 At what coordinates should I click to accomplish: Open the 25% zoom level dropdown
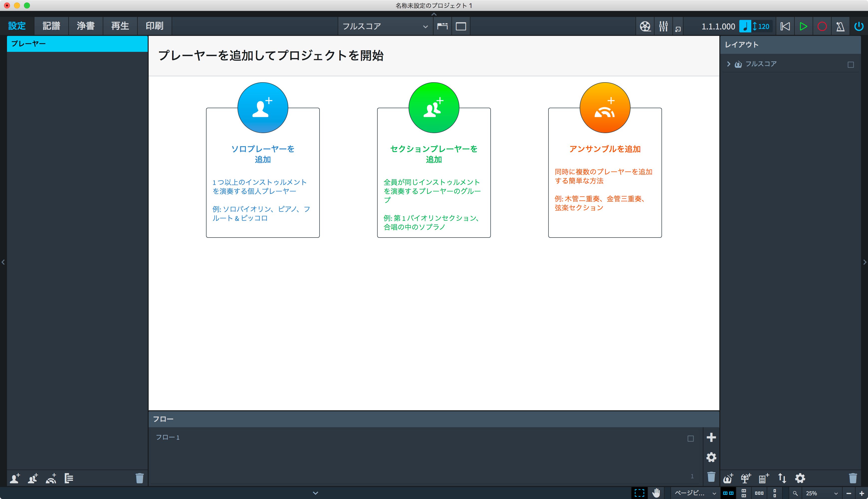[821, 493]
